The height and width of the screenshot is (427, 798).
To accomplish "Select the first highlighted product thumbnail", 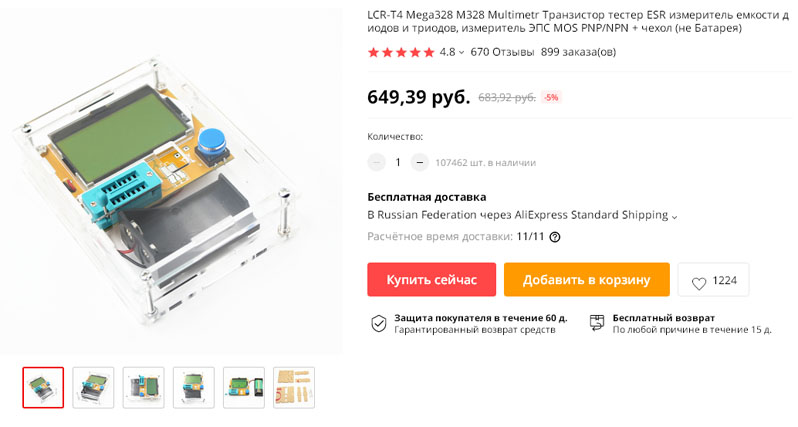I will click(x=43, y=387).
